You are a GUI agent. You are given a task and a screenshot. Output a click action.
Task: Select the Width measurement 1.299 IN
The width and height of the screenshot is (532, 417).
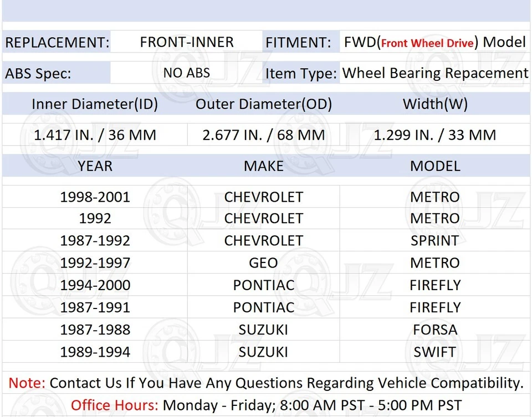point(435,135)
